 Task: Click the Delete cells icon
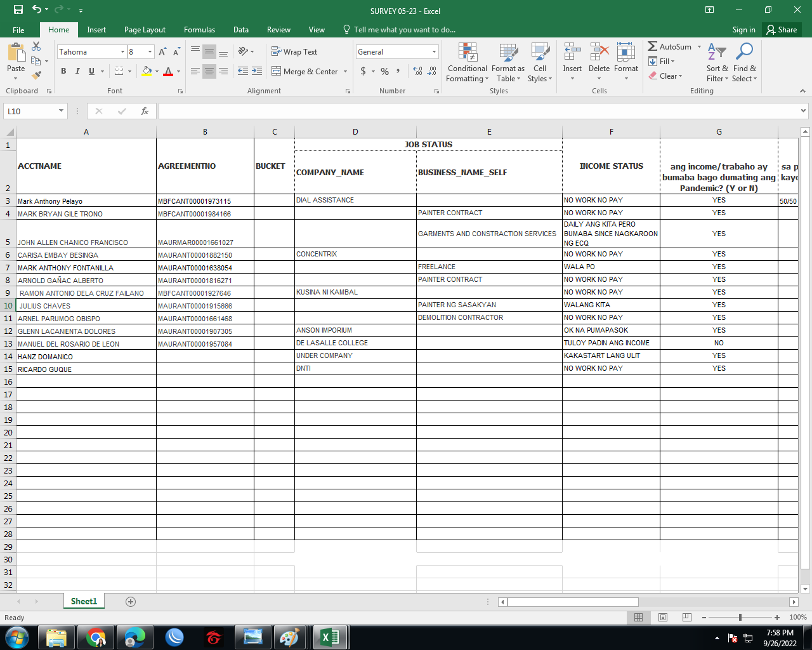click(x=599, y=51)
